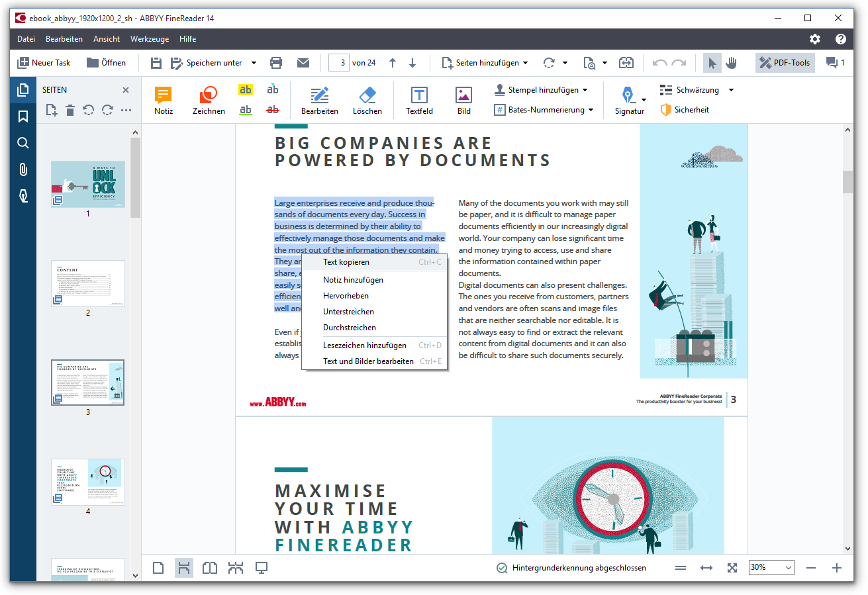Expand the Stempel hinzufügen dropdown
868x595 pixels.
[585, 90]
